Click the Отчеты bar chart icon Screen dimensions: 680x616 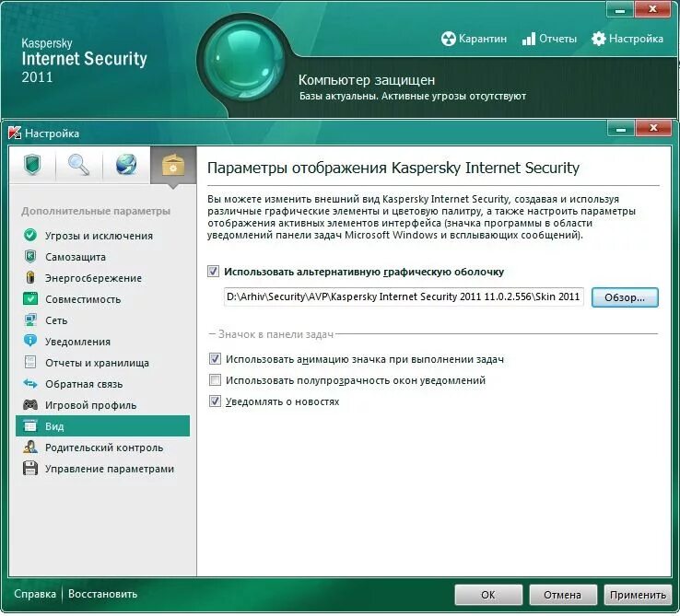coord(529,39)
